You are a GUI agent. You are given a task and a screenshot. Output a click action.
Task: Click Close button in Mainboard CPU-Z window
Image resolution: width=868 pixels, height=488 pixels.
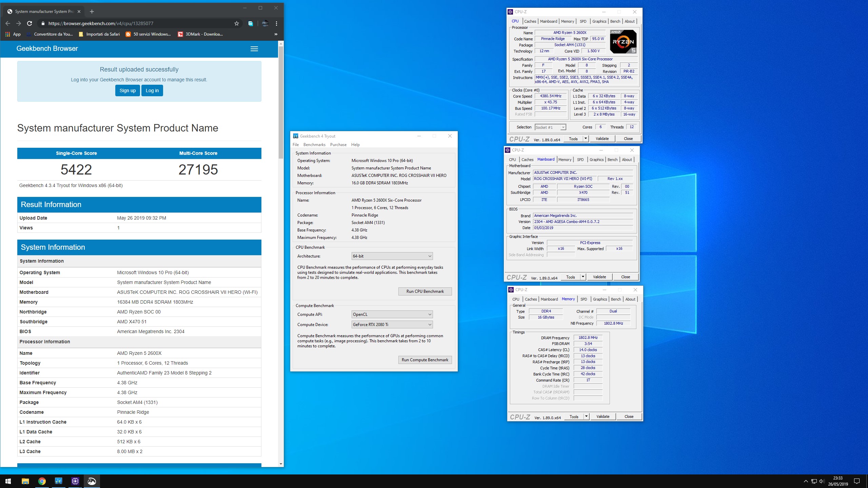point(626,277)
